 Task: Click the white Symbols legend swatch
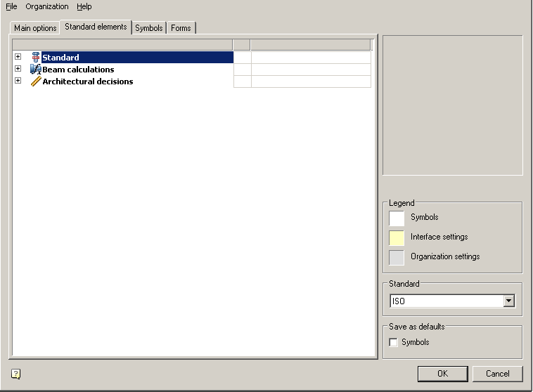tap(397, 218)
